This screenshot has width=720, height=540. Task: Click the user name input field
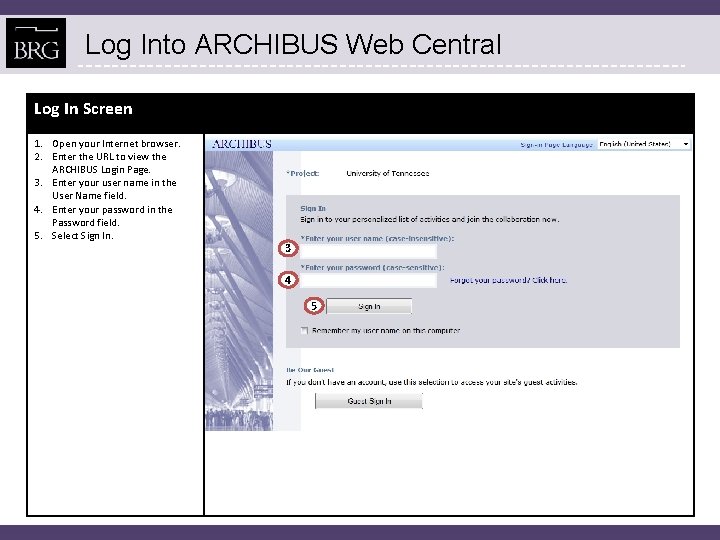coord(368,251)
